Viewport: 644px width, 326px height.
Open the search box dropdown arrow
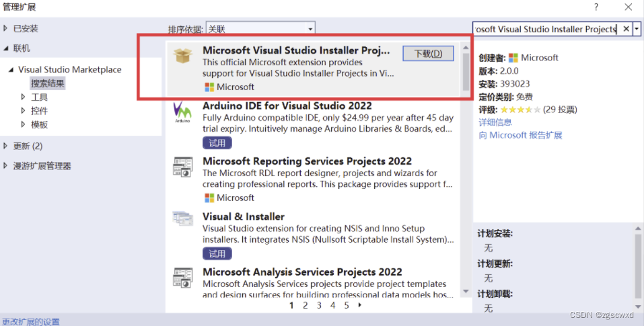click(x=637, y=29)
